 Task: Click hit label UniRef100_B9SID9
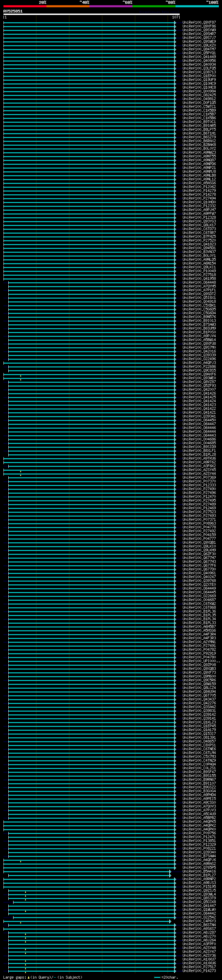199,447
